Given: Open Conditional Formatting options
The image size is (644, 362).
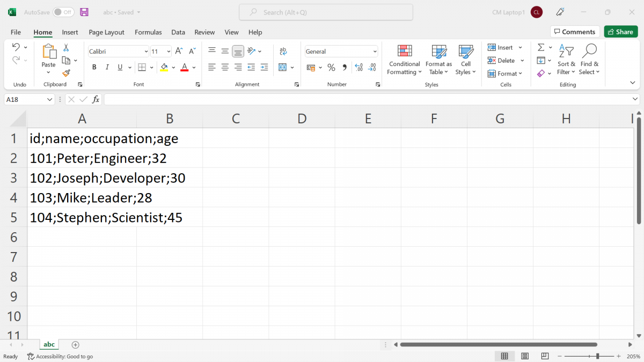Looking at the screenshot, I should pyautogui.click(x=404, y=60).
